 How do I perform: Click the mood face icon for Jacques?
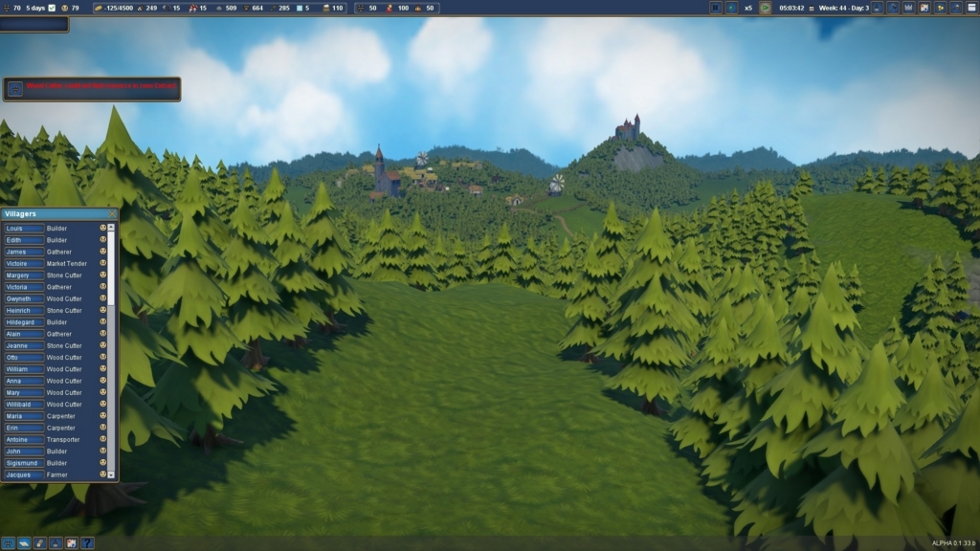[x=102, y=474]
